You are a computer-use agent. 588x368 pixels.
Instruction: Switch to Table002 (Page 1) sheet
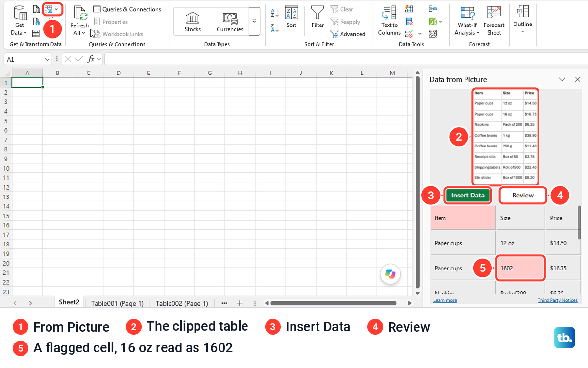pyautogui.click(x=182, y=303)
